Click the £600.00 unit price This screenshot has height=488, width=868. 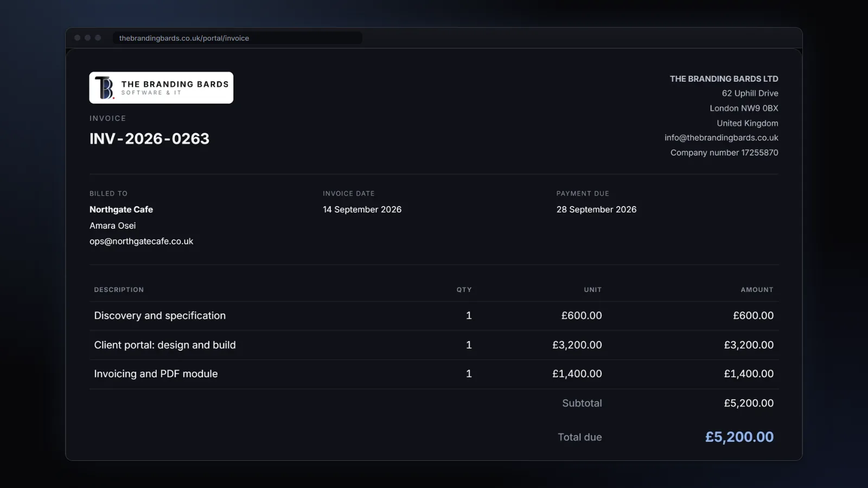[x=582, y=316]
